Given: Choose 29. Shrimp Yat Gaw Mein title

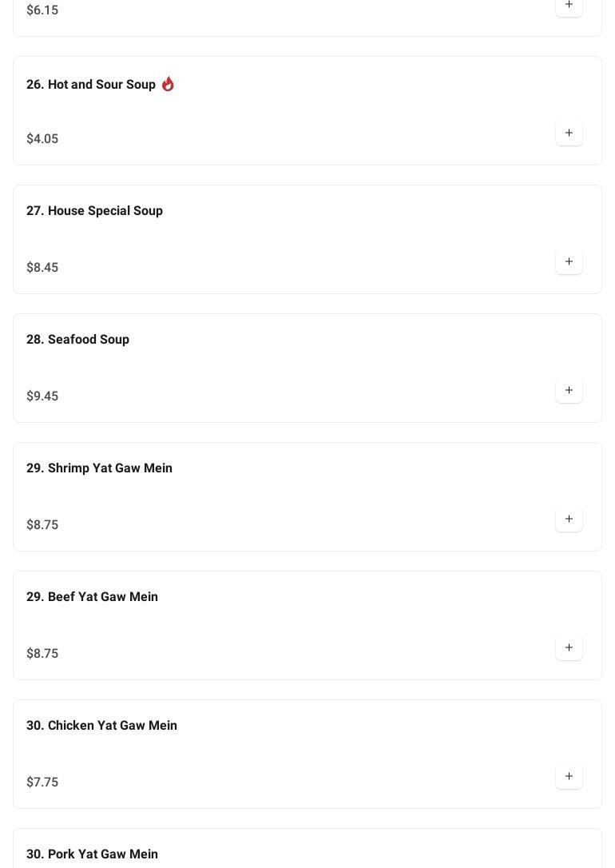Looking at the screenshot, I should click(99, 468).
